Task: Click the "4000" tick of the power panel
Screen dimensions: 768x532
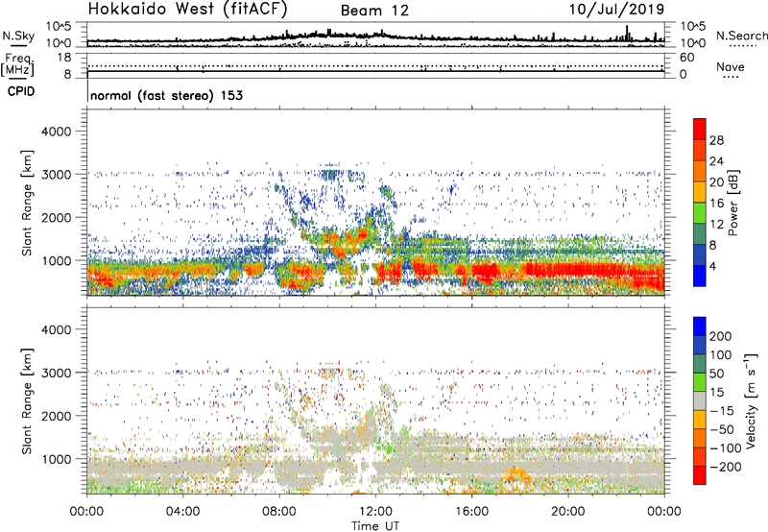Action: coord(56,132)
